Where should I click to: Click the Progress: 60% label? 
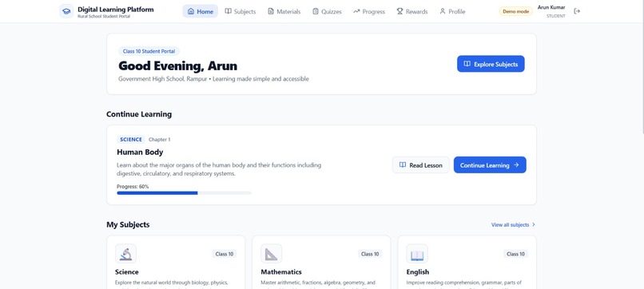click(x=133, y=186)
